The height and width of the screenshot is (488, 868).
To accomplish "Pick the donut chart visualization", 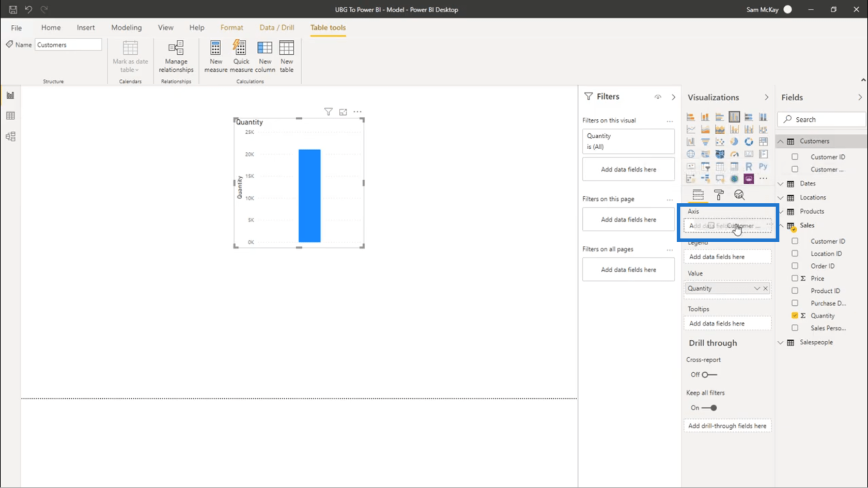I will click(x=749, y=142).
